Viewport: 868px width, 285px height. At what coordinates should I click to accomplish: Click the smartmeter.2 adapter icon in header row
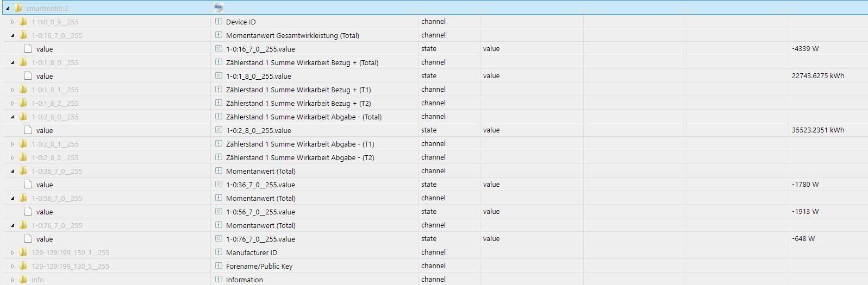[218, 8]
